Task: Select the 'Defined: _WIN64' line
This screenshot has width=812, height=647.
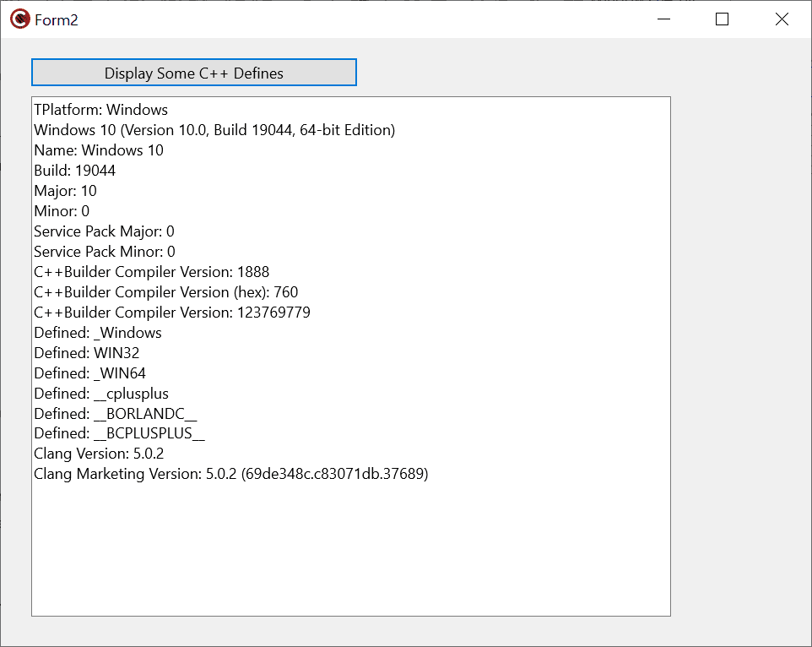Action: [89, 373]
